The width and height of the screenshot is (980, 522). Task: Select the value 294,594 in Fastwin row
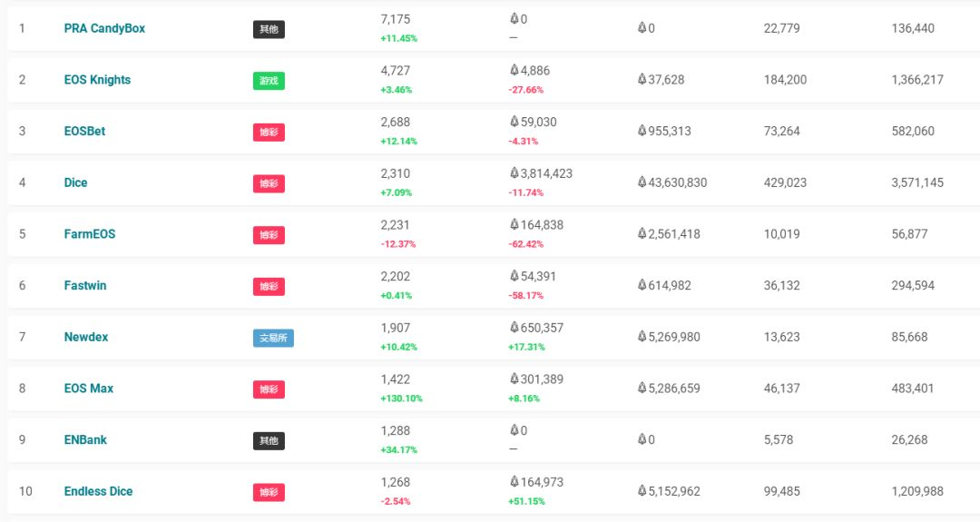point(913,285)
